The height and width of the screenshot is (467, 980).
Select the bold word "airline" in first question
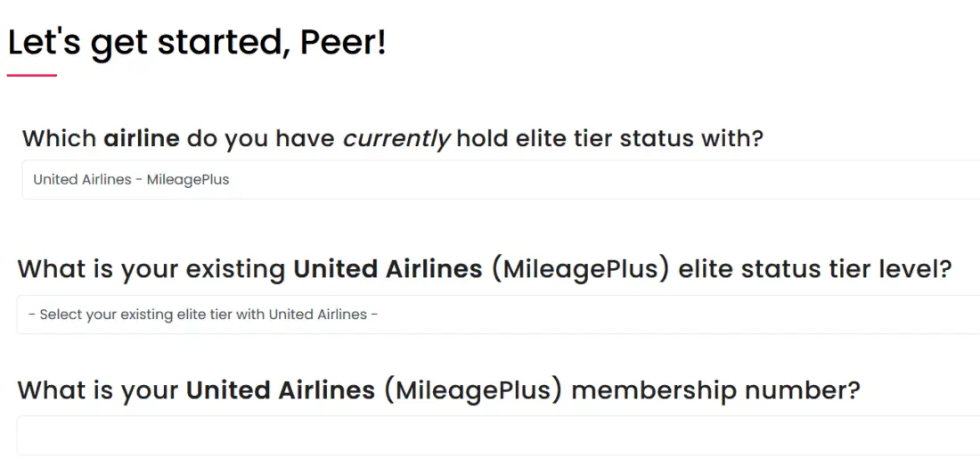(142, 138)
